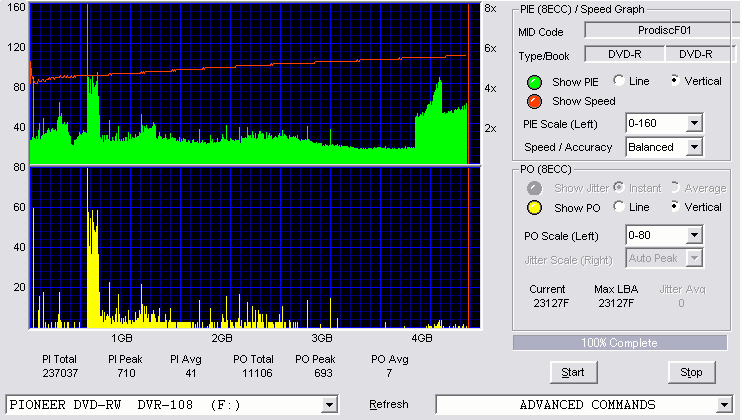The image size is (742, 420).
Task: Click the Start button
Action: (573, 373)
